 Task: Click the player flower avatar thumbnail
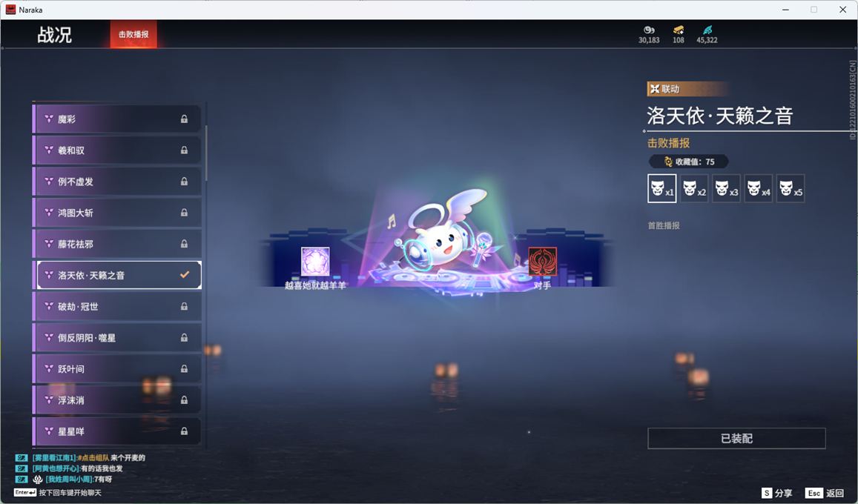click(315, 262)
